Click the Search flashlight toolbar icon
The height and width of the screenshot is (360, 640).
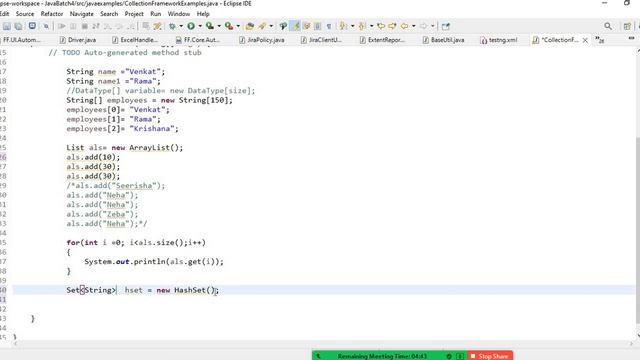[283, 26]
